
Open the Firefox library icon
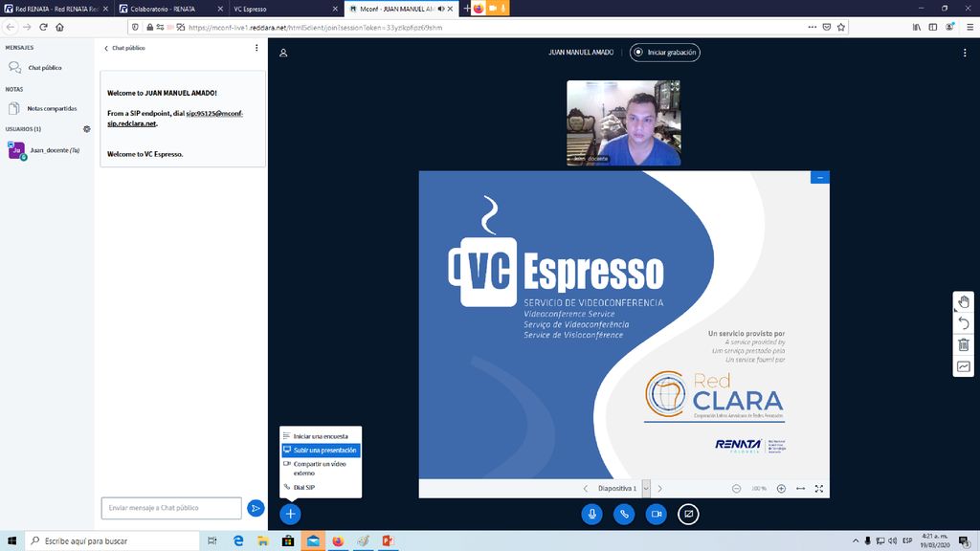[916, 27]
